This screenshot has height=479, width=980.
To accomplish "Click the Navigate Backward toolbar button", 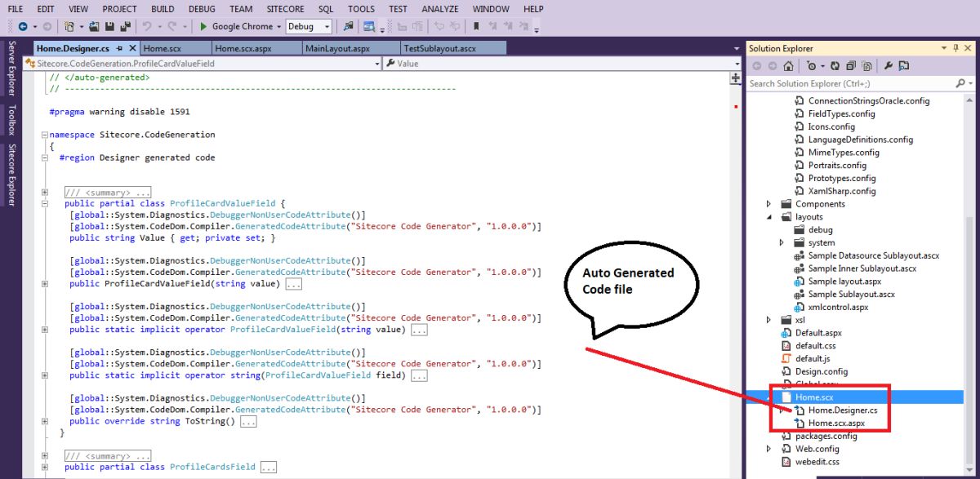I will (22, 27).
